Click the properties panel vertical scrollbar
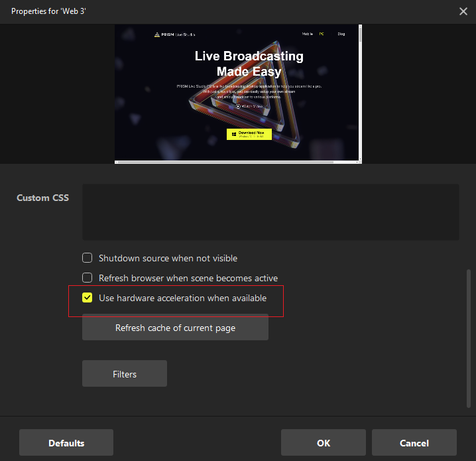476x461 pixels. coord(469,332)
